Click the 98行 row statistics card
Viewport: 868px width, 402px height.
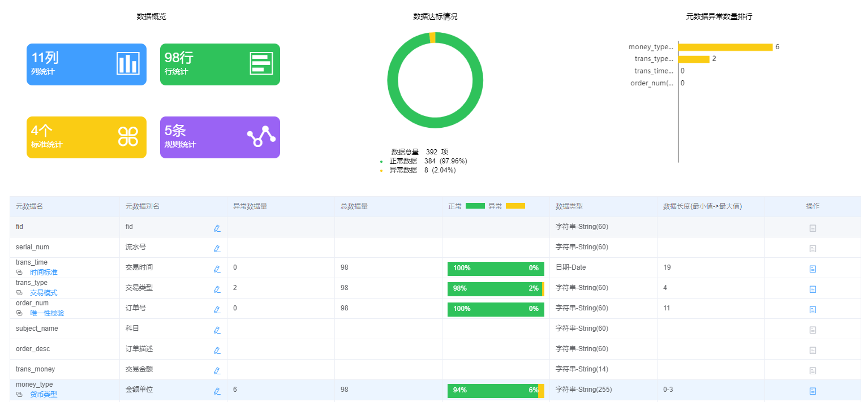click(x=220, y=64)
